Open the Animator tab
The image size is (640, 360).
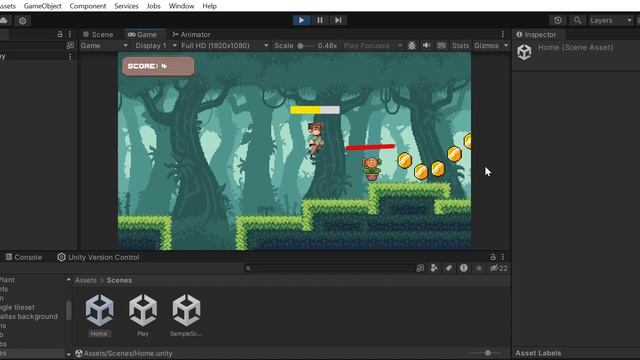click(x=191, y=35)
